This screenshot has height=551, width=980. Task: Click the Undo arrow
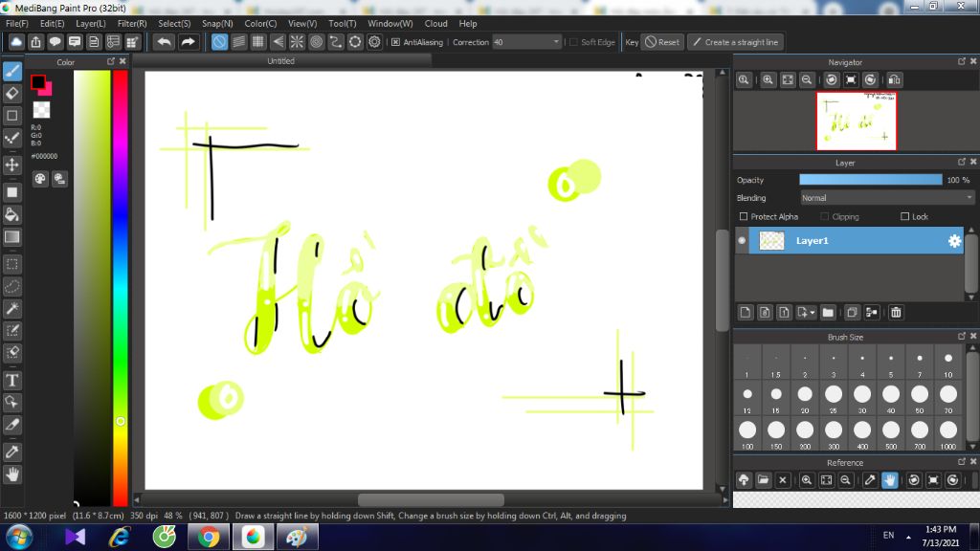click(165, 42)
